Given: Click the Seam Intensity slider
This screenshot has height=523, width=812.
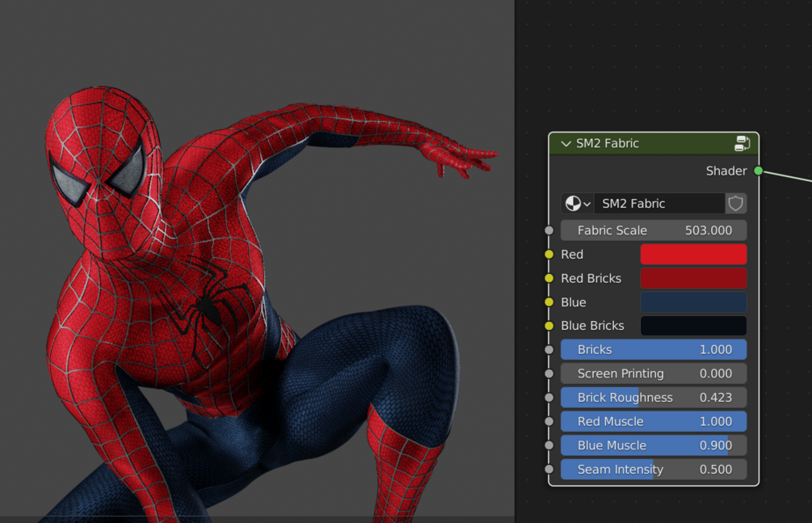Looking at the screenshot, I should [654, 469].
